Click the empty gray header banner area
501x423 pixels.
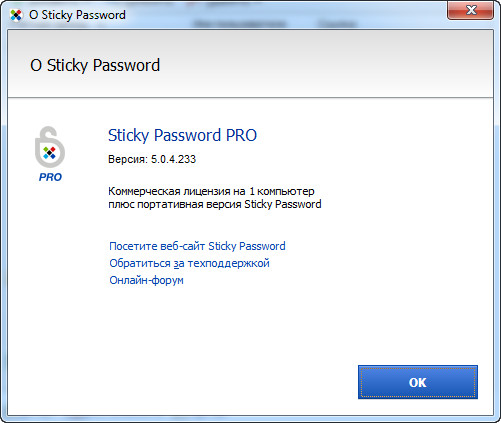point(327,64)
